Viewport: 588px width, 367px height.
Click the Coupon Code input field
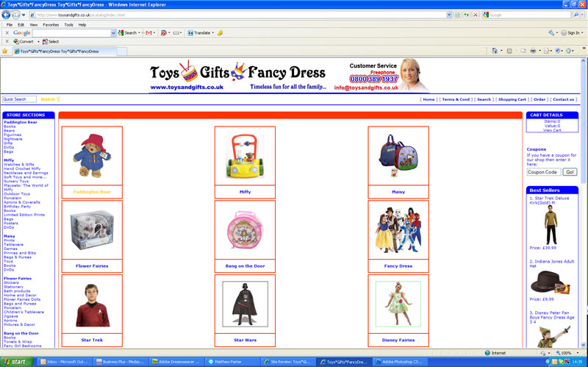pyautogui.click(x=543, y=171)
